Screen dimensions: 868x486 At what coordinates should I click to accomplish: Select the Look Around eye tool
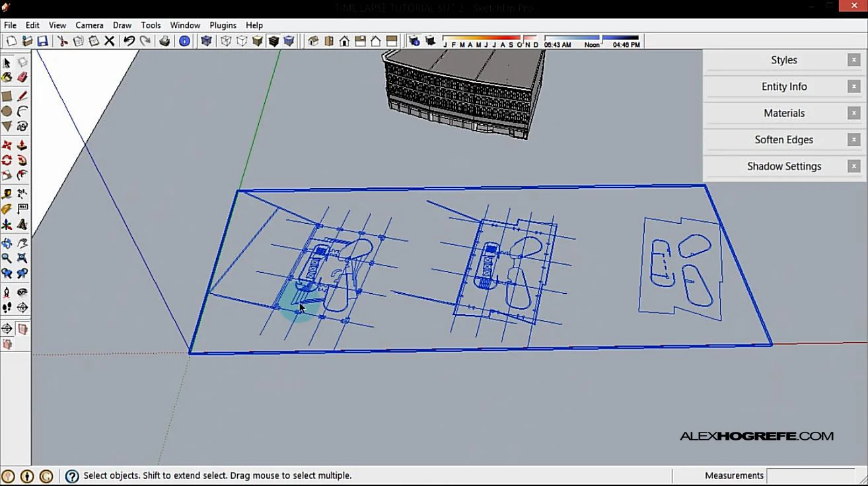[x=22, y=292]
